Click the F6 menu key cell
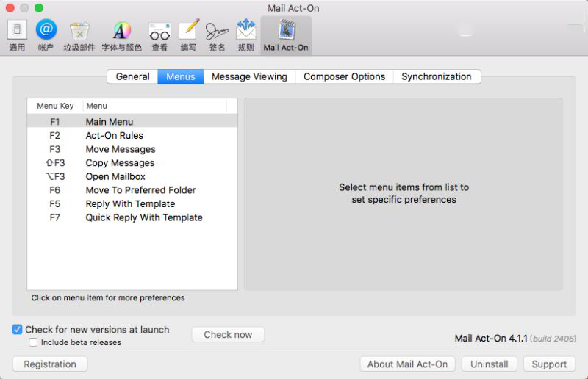This screenshot has width=588, height=379. pyautogui.click(x=54, y=190)
